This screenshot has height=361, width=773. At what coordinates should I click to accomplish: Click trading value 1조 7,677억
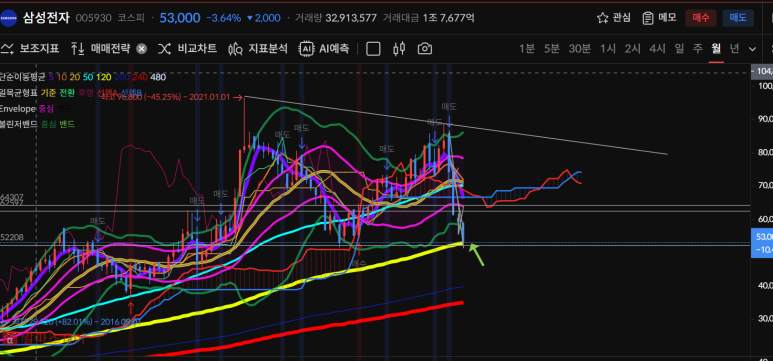(449, 18)
